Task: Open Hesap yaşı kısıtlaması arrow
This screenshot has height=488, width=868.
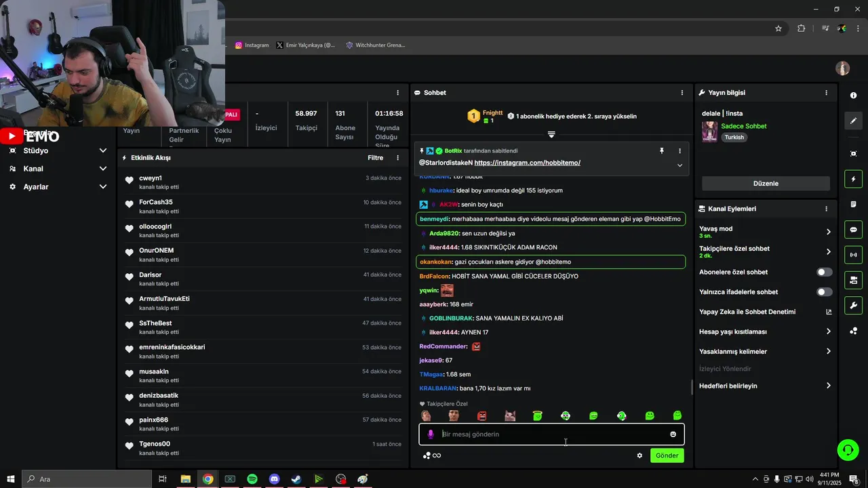Action: click(x=828, y=331)
